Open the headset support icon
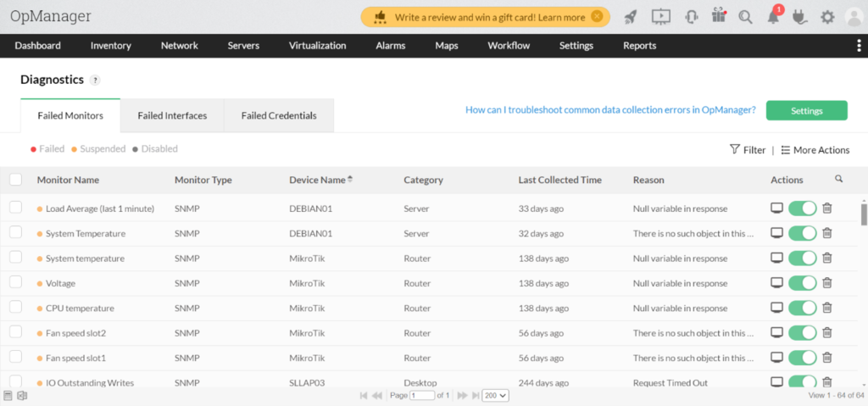Screen dimensions: 868x406 click(x=691, y=16)
